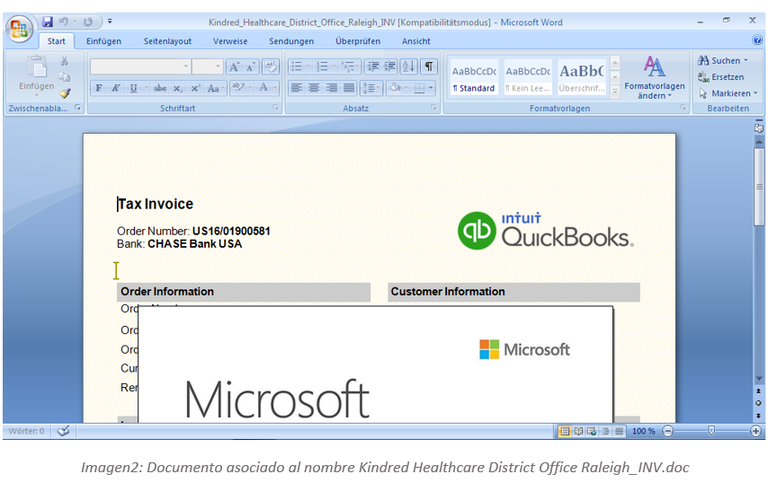The width and height of the screenshot is (768, 483).
Task: Increase paragraph indent
Action: [389, 66]
